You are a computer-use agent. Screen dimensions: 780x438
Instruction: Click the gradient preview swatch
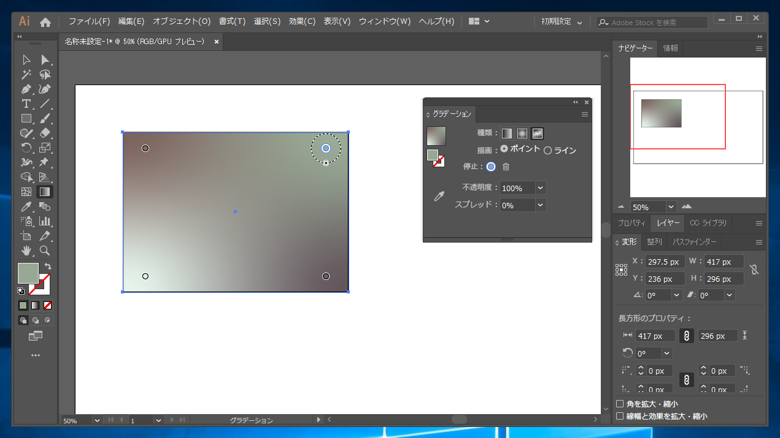(436, 136)
